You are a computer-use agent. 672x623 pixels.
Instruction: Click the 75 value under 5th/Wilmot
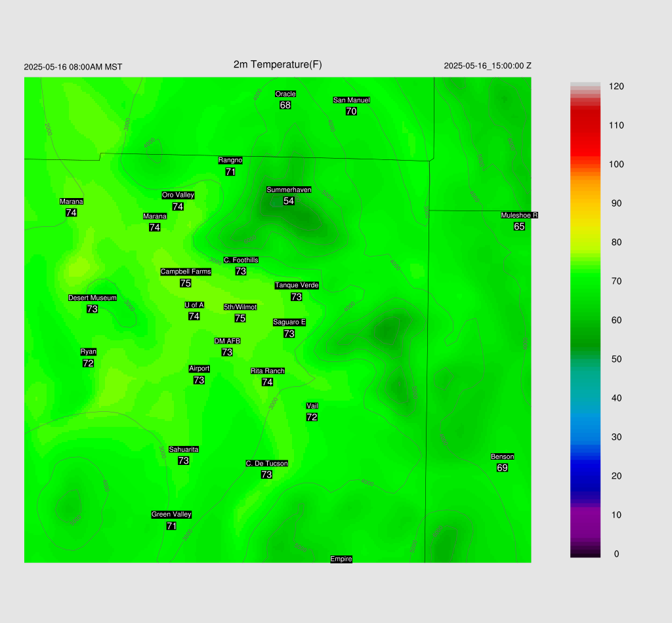coord(240,318)
